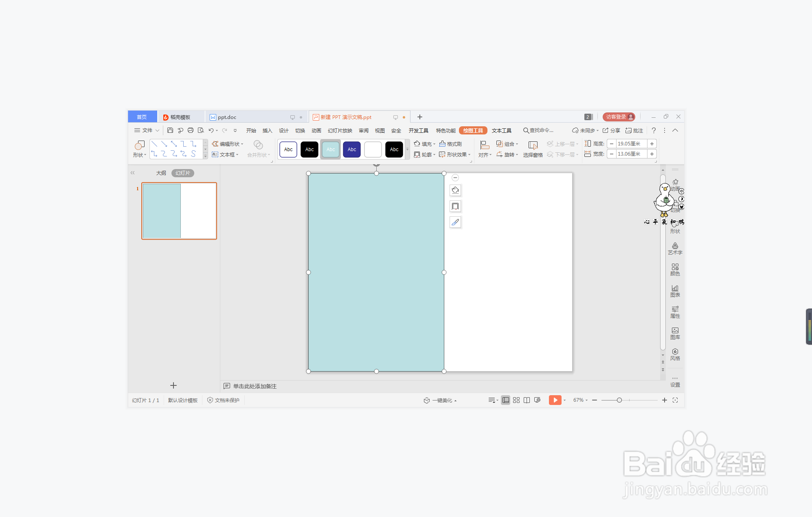Switch to reading view icon

coord(527,400)
